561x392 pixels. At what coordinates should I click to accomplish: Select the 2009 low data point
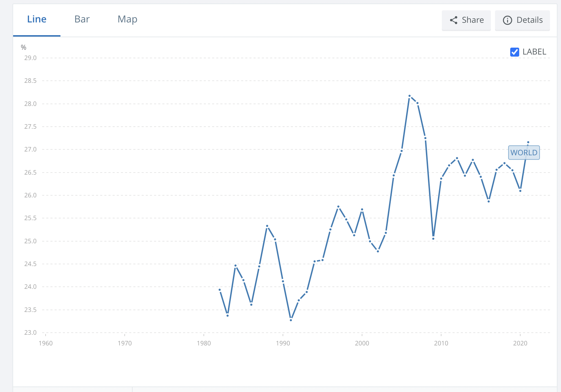tap(433, 238)
